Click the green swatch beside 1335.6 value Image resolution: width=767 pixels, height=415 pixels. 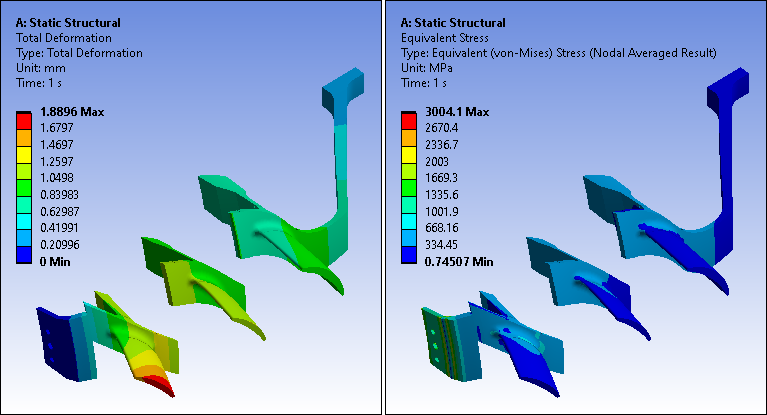[408, 188]
